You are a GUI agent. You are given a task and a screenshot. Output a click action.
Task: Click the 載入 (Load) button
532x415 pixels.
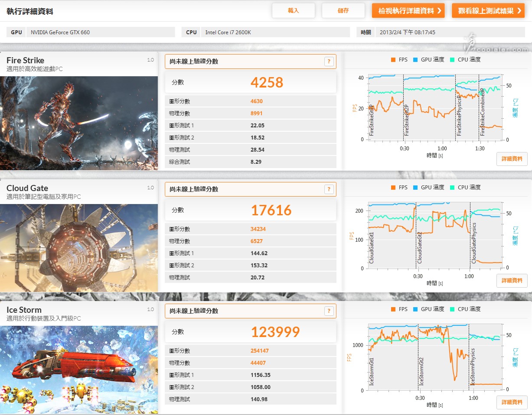click(x=294, y=11)
